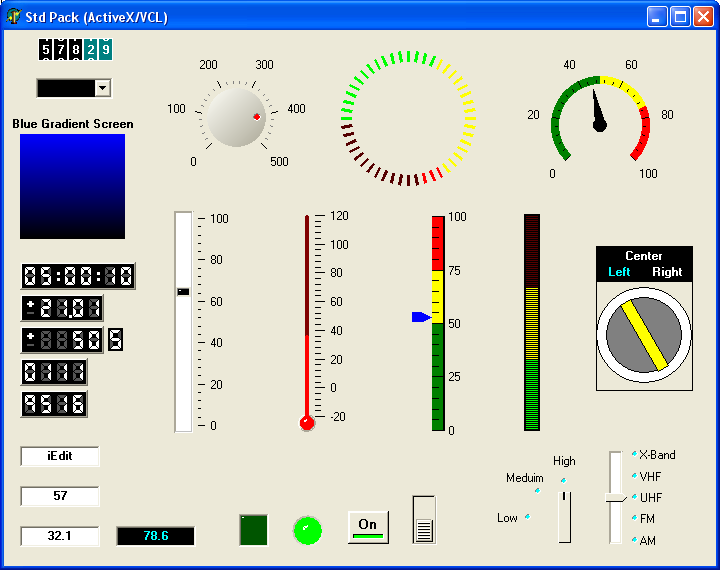
Task: Flip the vertical toggle switch
Action: tap(424, 519)
